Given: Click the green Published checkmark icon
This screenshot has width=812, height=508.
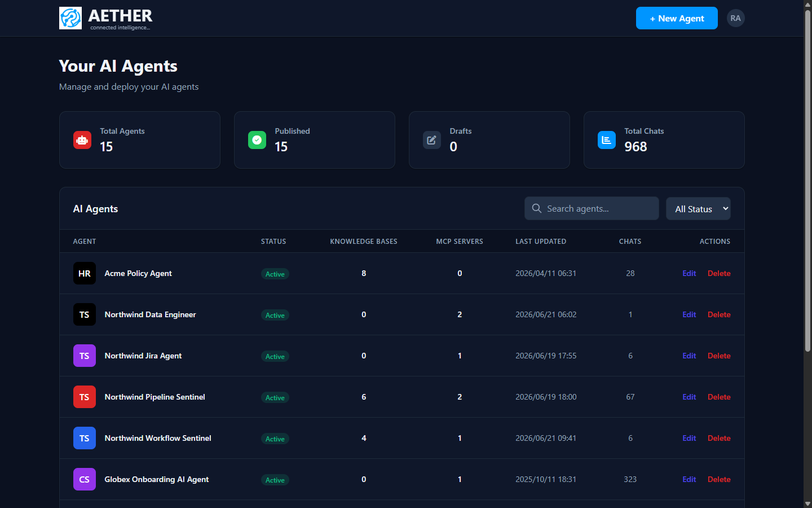Looking at the screenshot, I should (x=257, y=140).
